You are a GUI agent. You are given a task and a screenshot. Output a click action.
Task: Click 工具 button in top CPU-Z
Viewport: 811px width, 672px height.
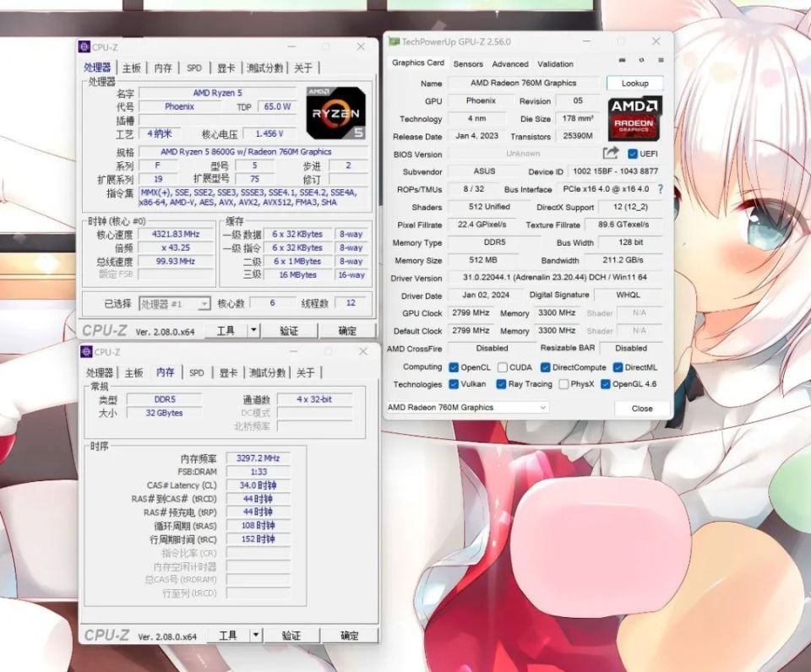[226, 330]
